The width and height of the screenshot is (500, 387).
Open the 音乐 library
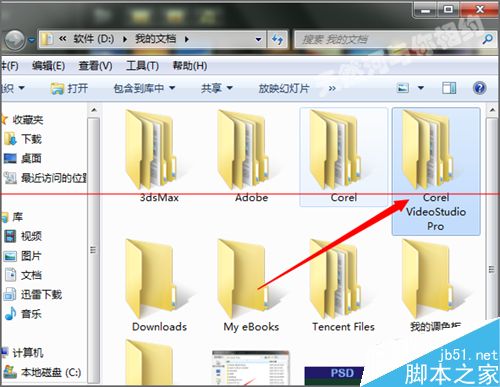23,314
